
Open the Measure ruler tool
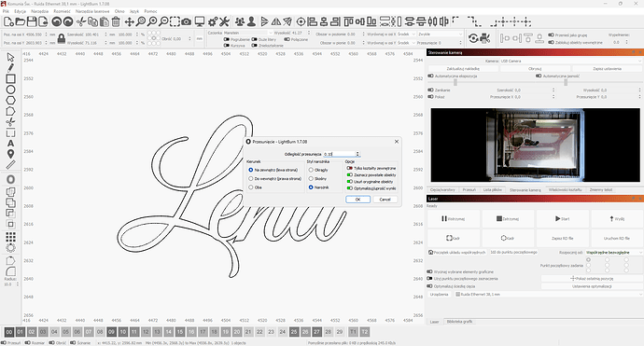(10, 164)
